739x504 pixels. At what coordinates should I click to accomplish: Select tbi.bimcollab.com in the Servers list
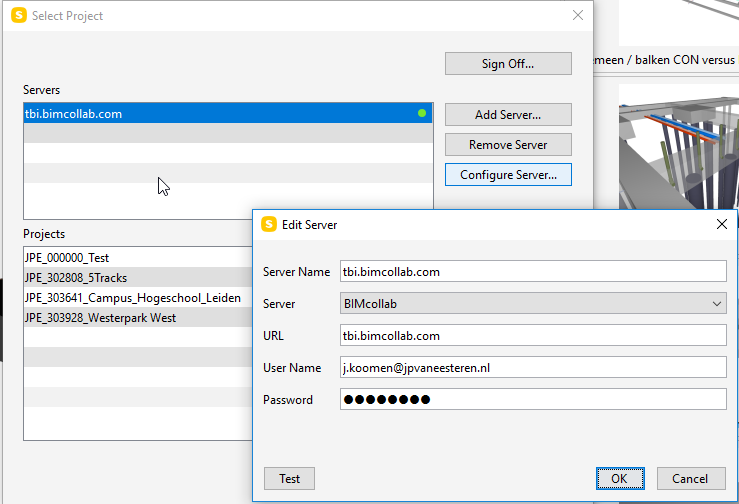[x=228, y=114]
